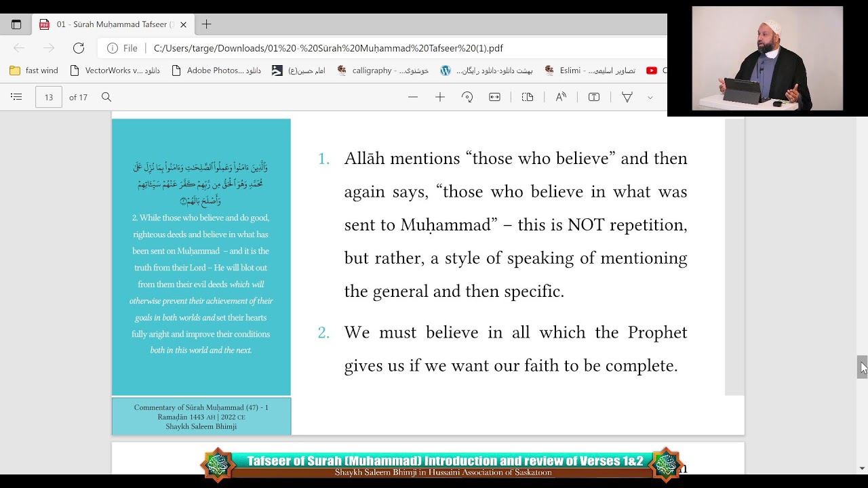
Task: Close the Sūrah Muḥammad Tafseer tab
Action: [x=183, y=24]
